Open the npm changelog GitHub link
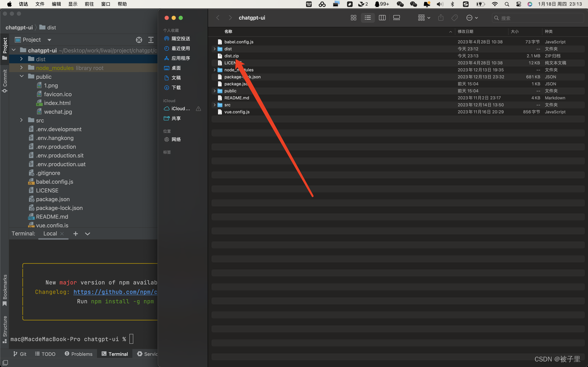This screenshot has height=367, width=588. click(115, 292)
